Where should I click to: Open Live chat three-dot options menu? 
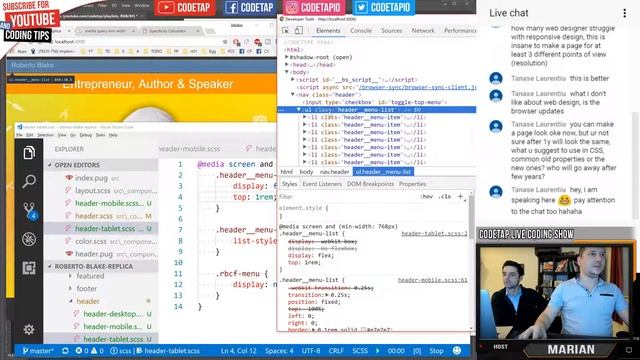pyautogui.click(x=624, y=13)
